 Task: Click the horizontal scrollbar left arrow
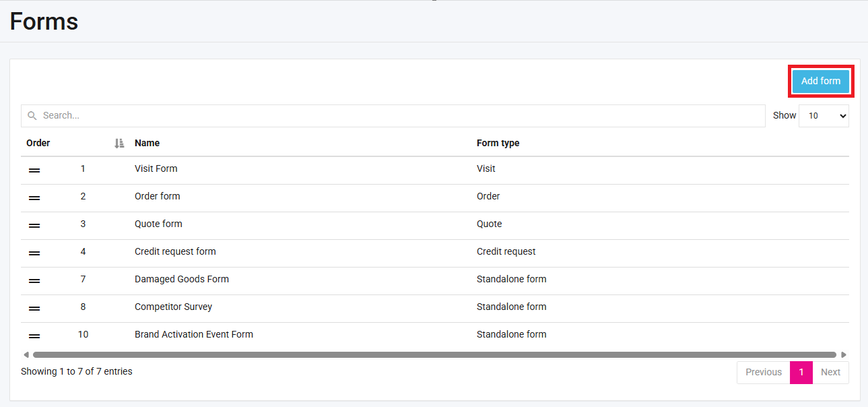(26, 354)
